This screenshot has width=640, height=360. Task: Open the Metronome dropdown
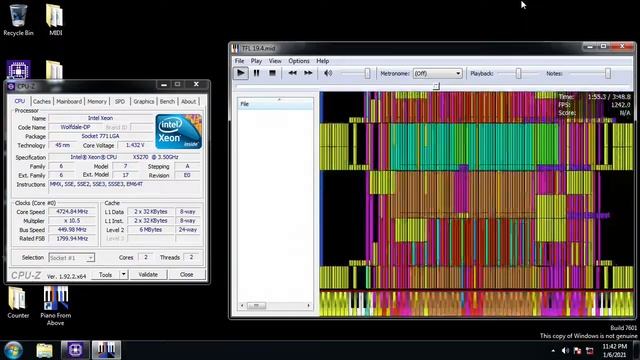437,73
